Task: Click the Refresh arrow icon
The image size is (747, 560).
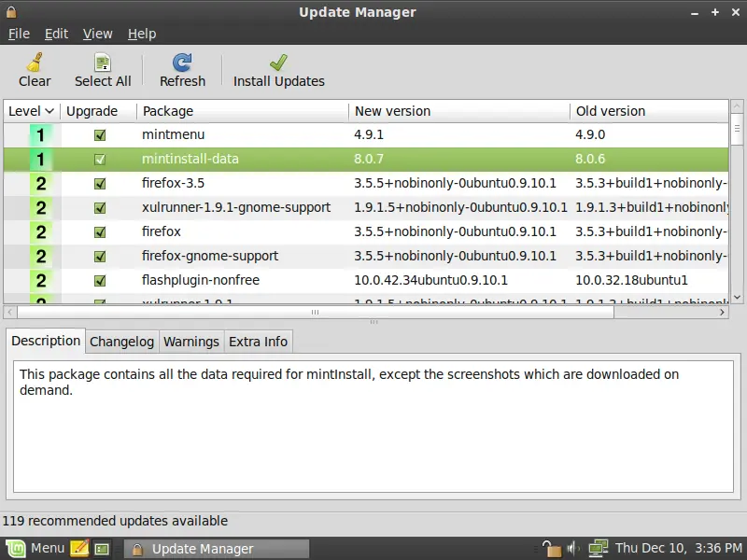Action: (182, 63)
